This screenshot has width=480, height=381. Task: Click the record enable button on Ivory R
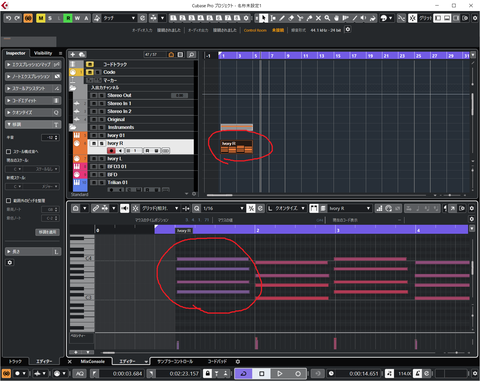click(x=111, y=151)
